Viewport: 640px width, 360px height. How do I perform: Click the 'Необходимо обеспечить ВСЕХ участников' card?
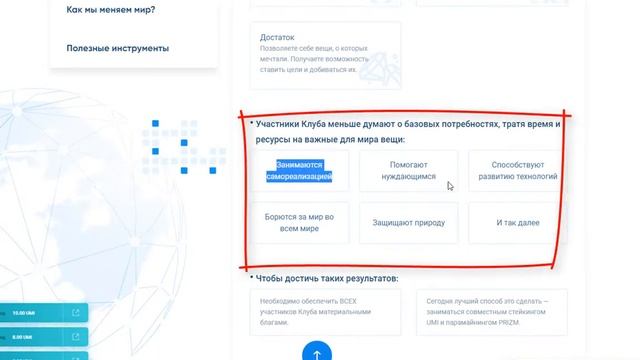tap(325, 312)
